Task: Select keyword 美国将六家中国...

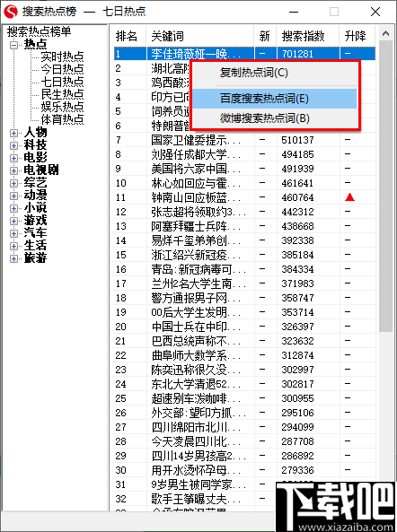Action: [x=196, y=169]
